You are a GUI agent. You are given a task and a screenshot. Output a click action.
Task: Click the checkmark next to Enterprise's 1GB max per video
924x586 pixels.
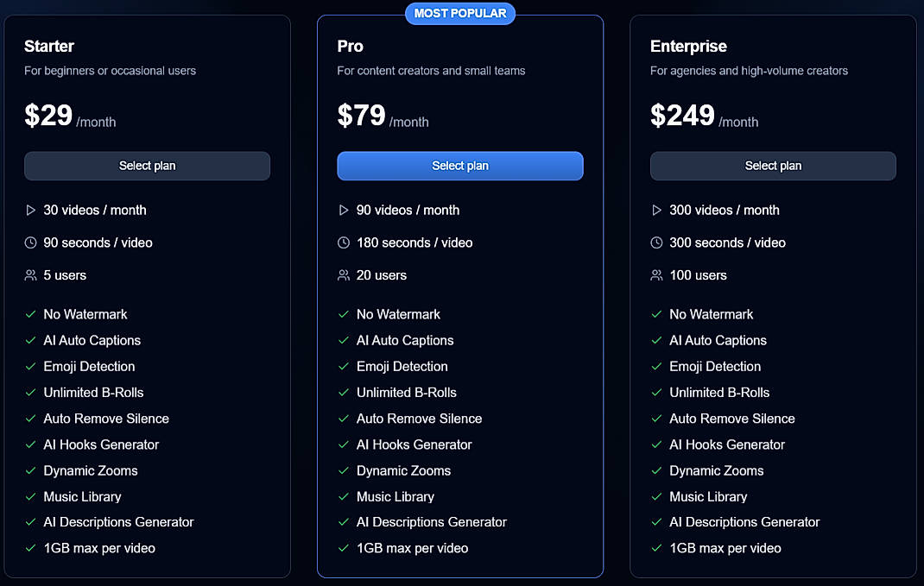[655, 548]
